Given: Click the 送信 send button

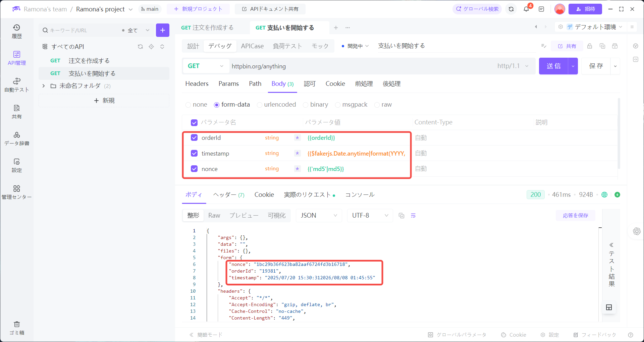Looking at the screenshot, I should pyautogui.click(x=554, y=66).
